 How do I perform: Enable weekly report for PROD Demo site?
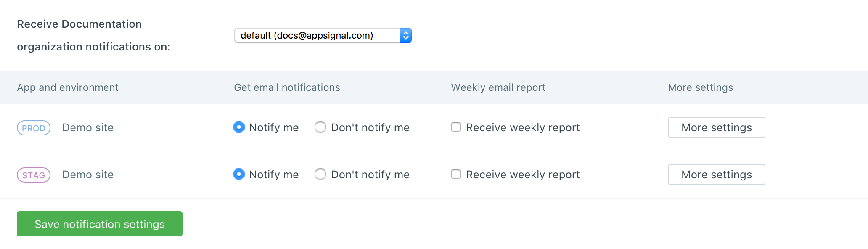point(456,127)
